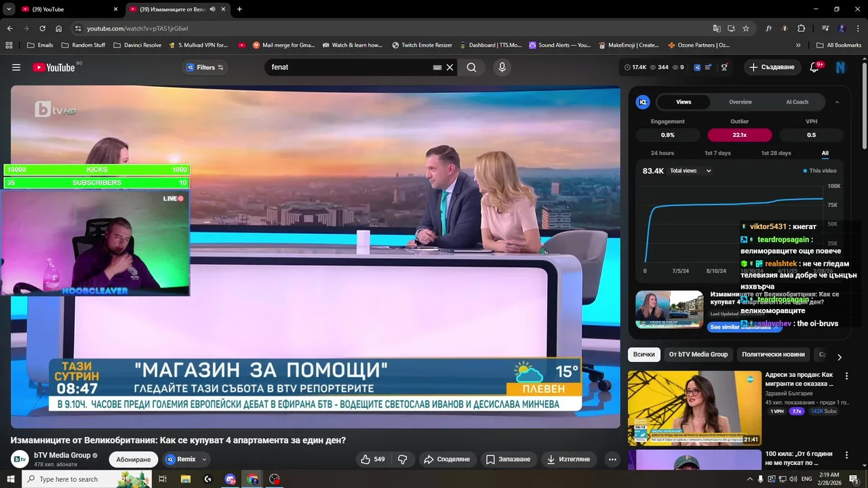Screen dimensions: 868x488
Task: Open the YouTube guide hamburger menu
Action: [16, 67]
